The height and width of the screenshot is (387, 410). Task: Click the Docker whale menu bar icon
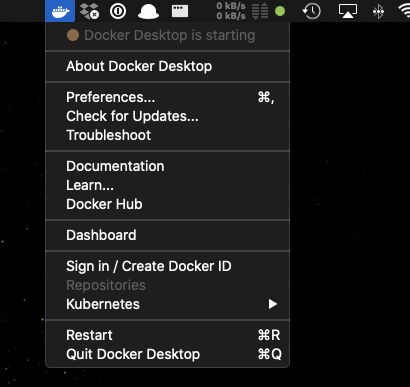click(60, 11)
